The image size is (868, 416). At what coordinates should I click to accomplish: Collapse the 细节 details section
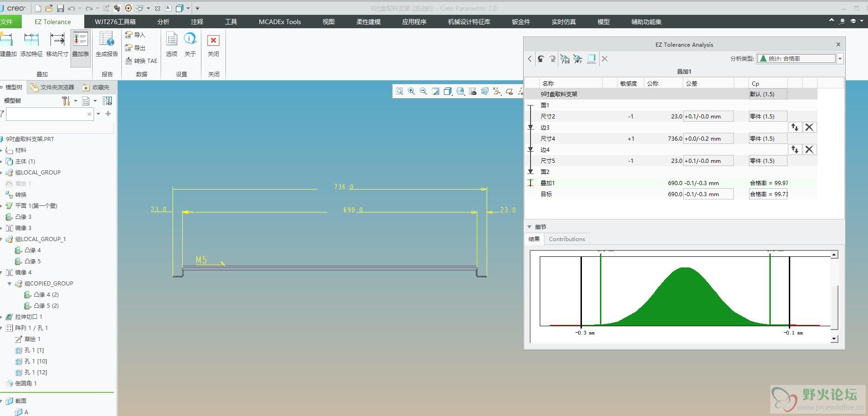pos(529,227)
